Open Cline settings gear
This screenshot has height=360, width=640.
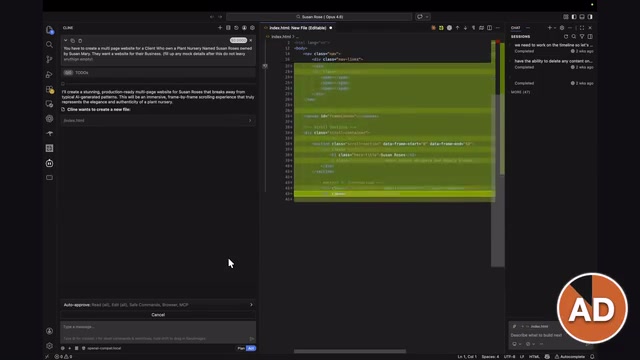252,28
